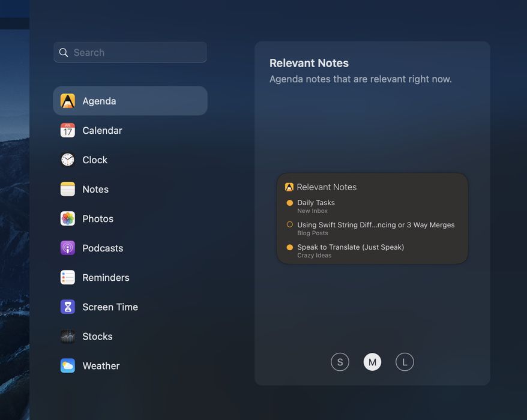This screenshot has width=527, height=420.
Task: Click the colorful Photos app icon
Action: [68, 219]
